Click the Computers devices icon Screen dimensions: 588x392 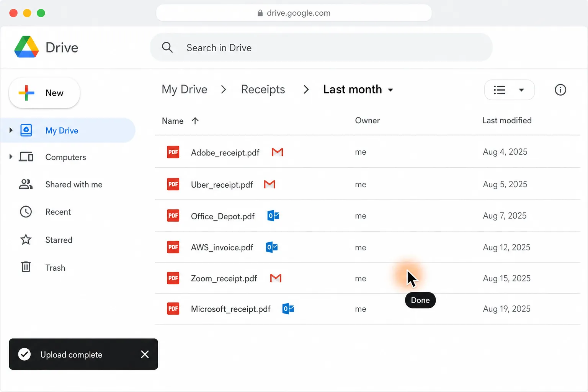click(26, 157)
